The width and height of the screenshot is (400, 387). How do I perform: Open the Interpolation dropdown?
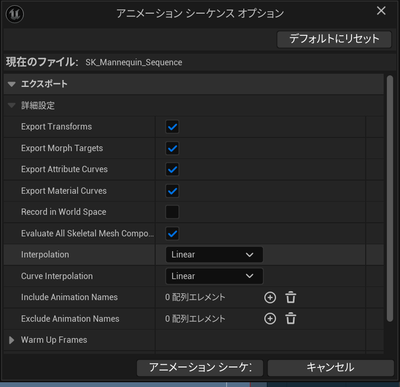[214, 255]
